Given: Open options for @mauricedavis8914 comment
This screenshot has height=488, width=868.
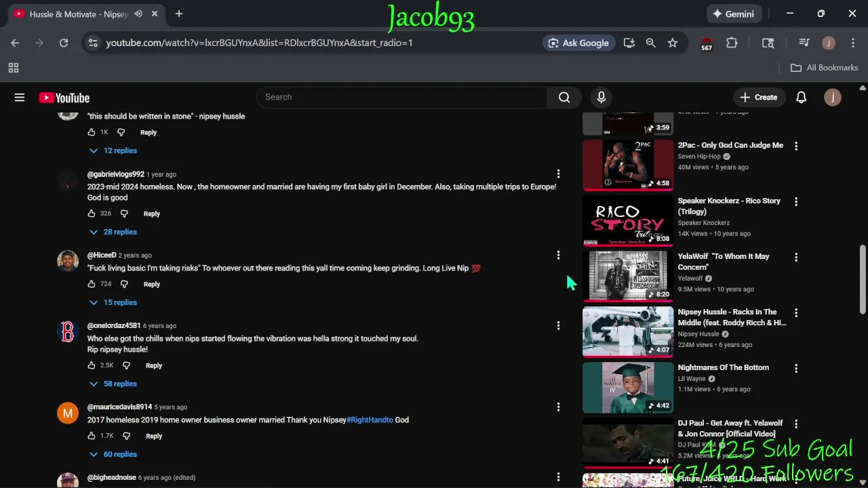Looking at the screenshot, I should pyautogui.click(x=558, y=407).
